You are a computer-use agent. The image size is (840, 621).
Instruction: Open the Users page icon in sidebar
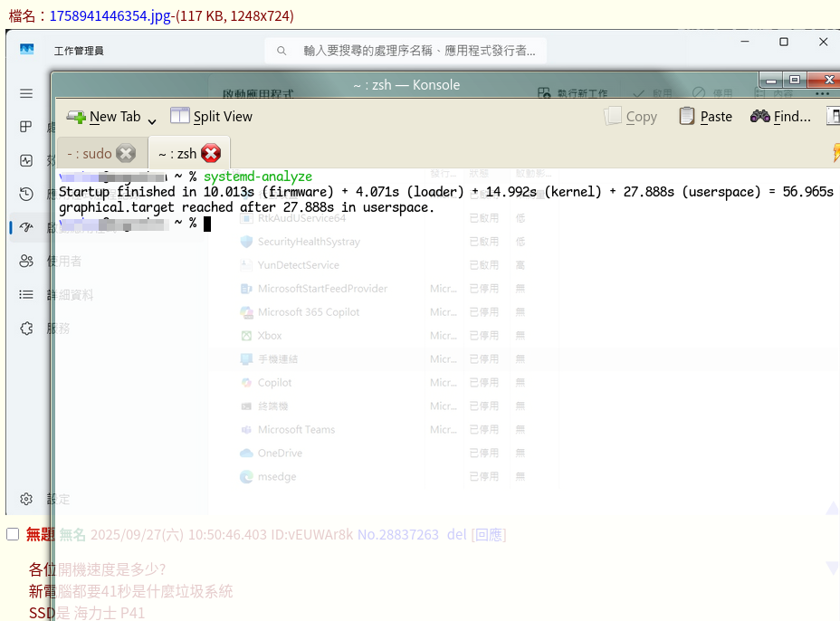click(x=26, y=261)
